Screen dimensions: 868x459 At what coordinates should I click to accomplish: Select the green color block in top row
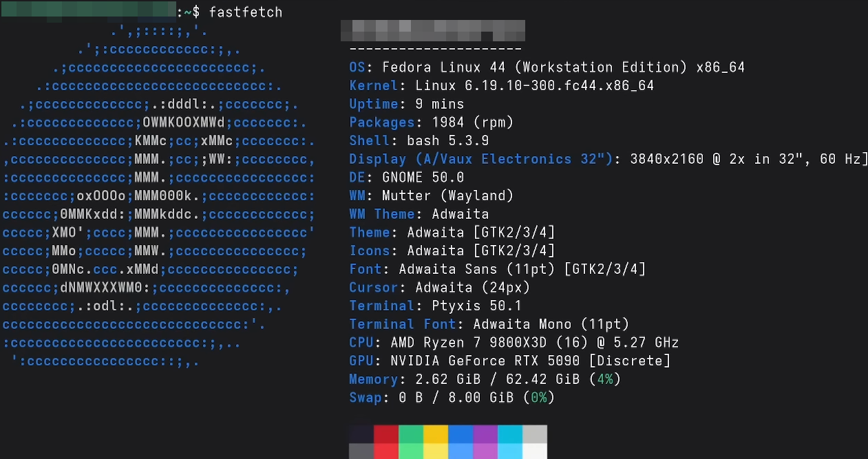(411, 434)
